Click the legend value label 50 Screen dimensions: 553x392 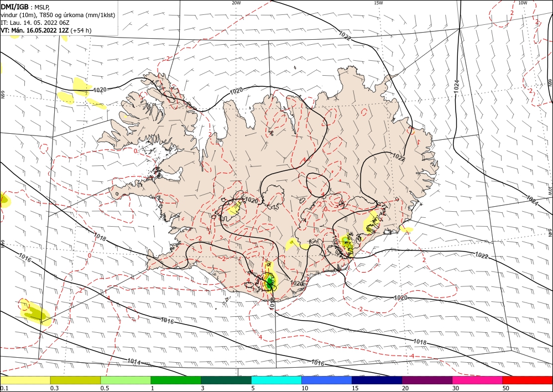point(506,388)
